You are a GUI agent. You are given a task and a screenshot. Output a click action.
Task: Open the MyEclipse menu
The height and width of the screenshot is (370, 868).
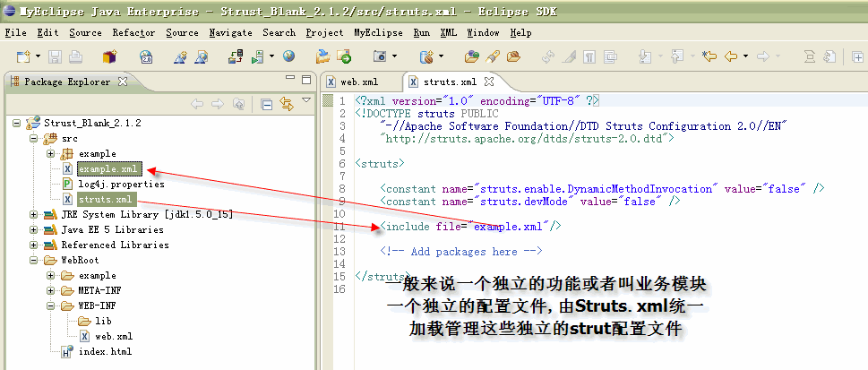[379, 32]
